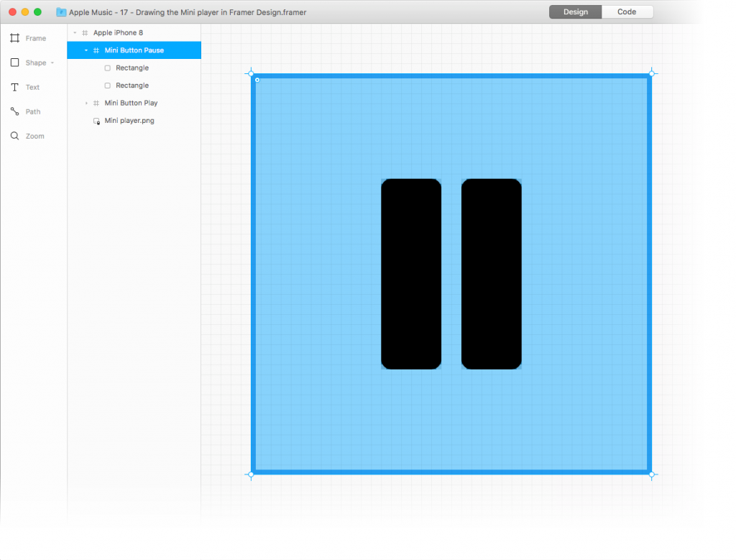Close the Framer window
Viewport: 736px width, 560px height.
(13, 12)
